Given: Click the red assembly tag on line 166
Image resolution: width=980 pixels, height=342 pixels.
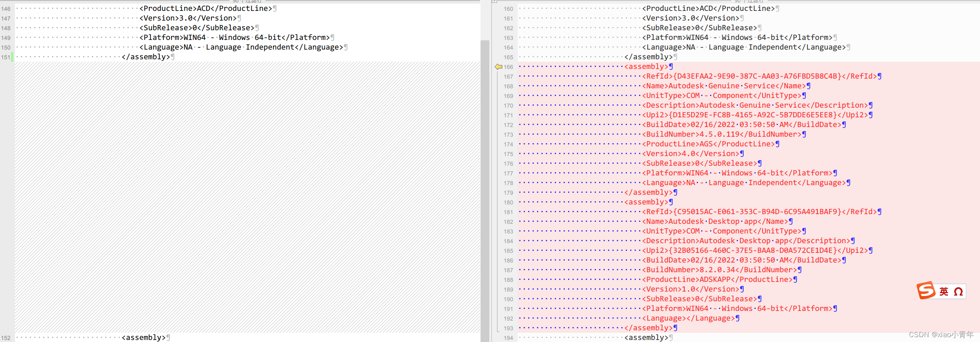Looking at the screenshot, I should tap(647, 67).
